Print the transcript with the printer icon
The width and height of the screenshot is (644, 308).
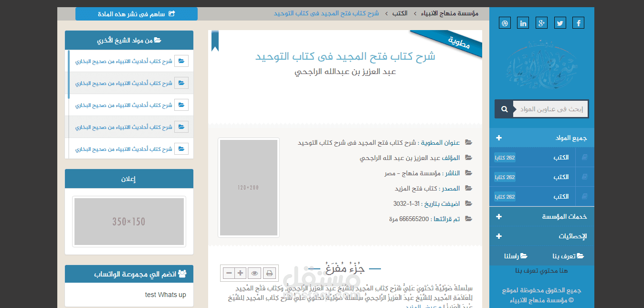tap(270, 273)
